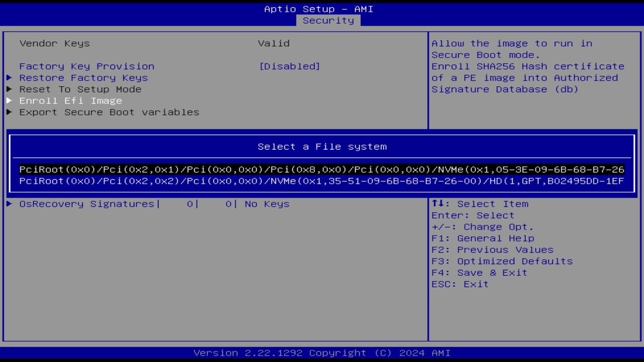Click the Enter: Select hint
Image resolution: width=644 pixels, height=362 pixels.
pyautogui.click(x=473, y=216)
